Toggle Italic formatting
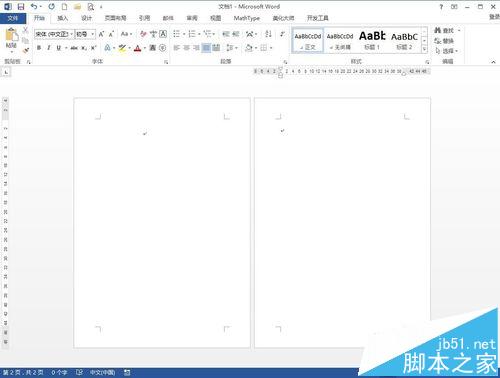500x378 pixels. [49, 48]
